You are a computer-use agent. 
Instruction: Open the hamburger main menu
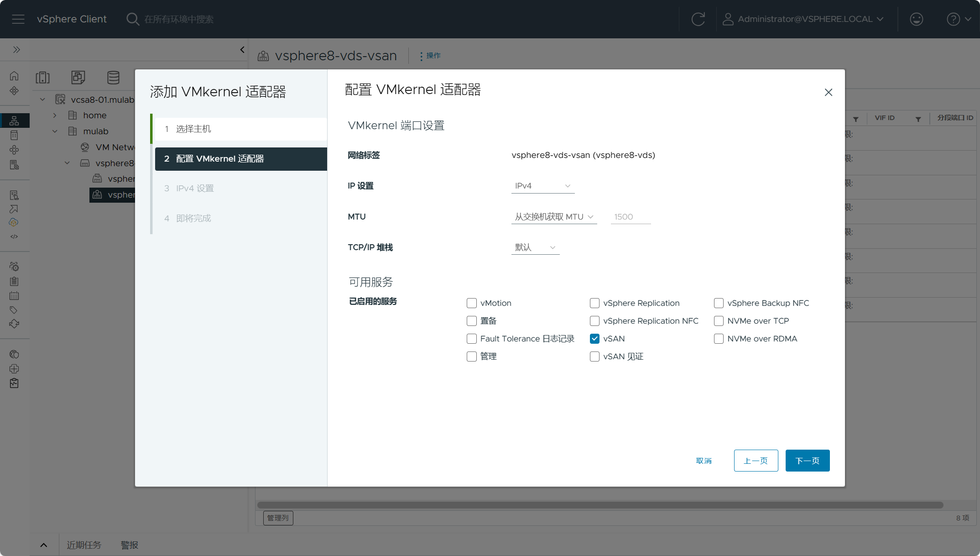pos(18,19)
